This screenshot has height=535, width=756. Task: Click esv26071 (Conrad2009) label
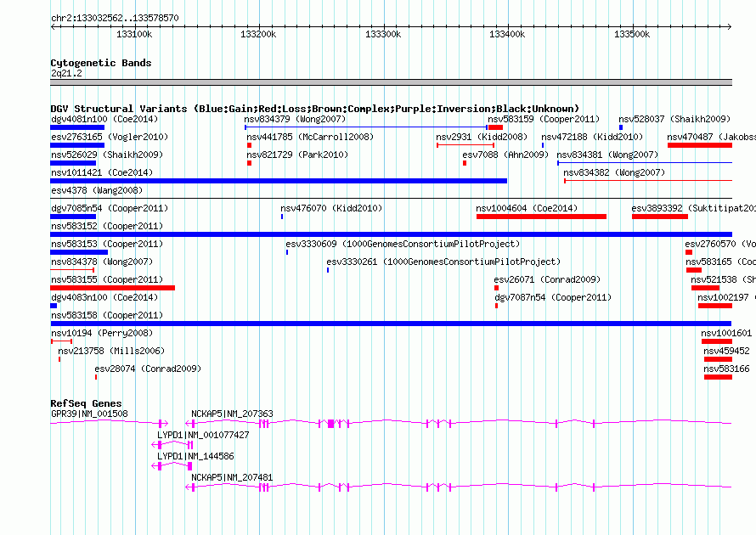547,279
